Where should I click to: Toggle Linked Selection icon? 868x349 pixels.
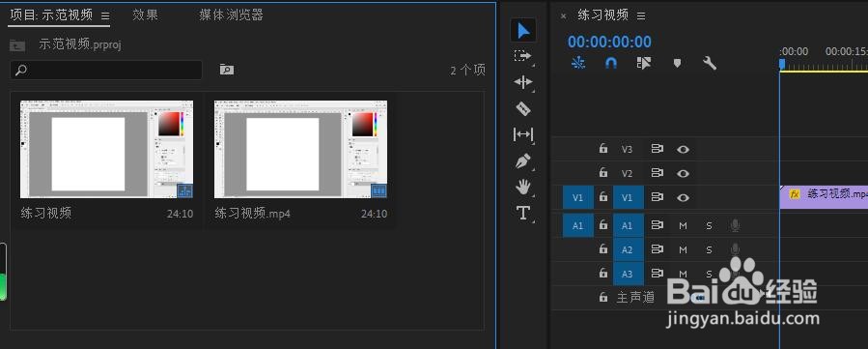[x=644, y=63]
